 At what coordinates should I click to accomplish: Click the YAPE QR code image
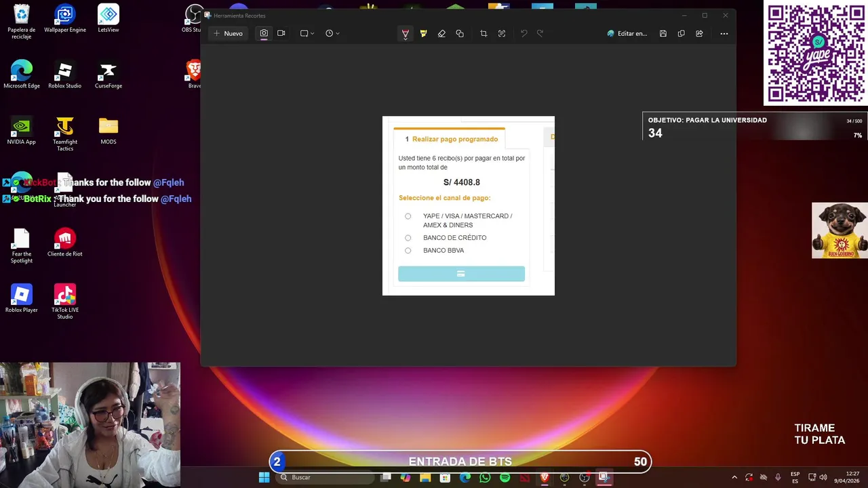(x=816, y=53)
